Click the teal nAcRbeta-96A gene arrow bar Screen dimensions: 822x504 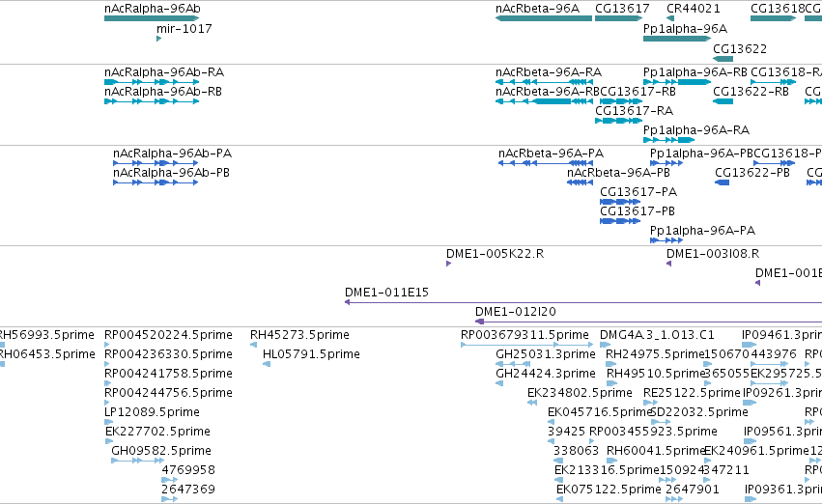pyautogui.click(x=544, y=18)
